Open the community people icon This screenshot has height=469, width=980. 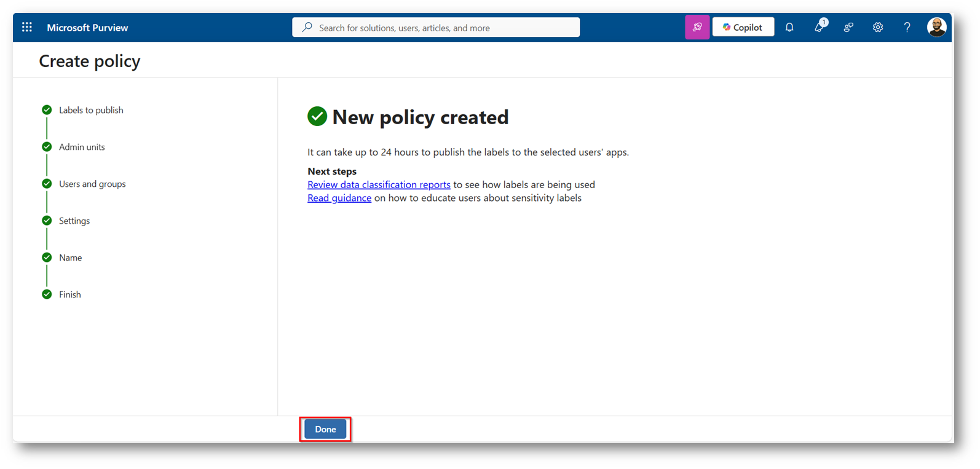[848, 27]
